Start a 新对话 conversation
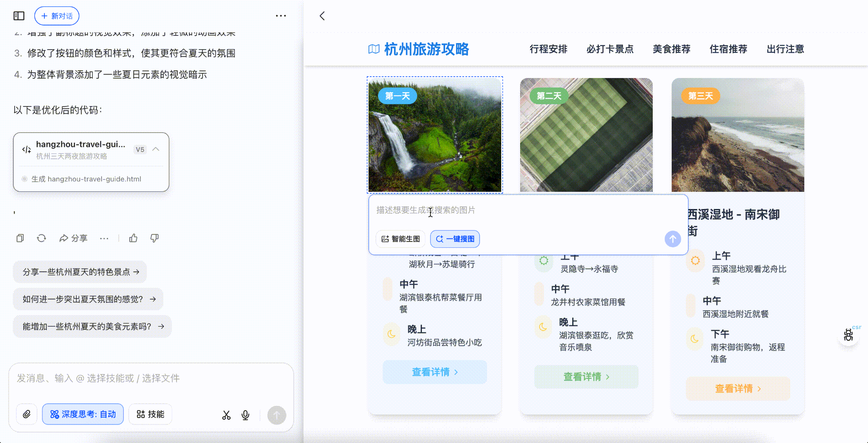The image size is (868, 443). pos(57,16)
